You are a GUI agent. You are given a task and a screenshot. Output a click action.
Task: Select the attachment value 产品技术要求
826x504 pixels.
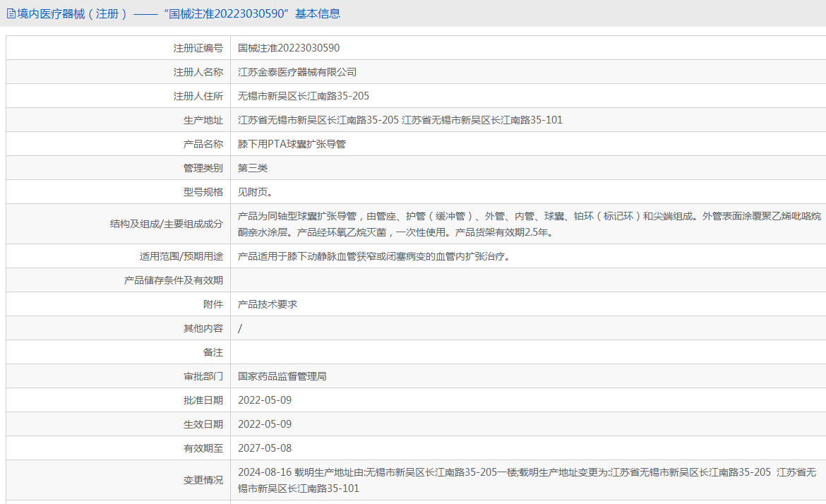[268, 304]
